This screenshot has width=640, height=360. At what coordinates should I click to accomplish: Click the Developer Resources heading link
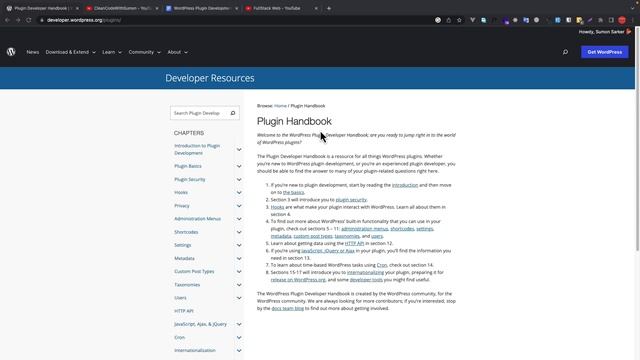tap(210, 78)
